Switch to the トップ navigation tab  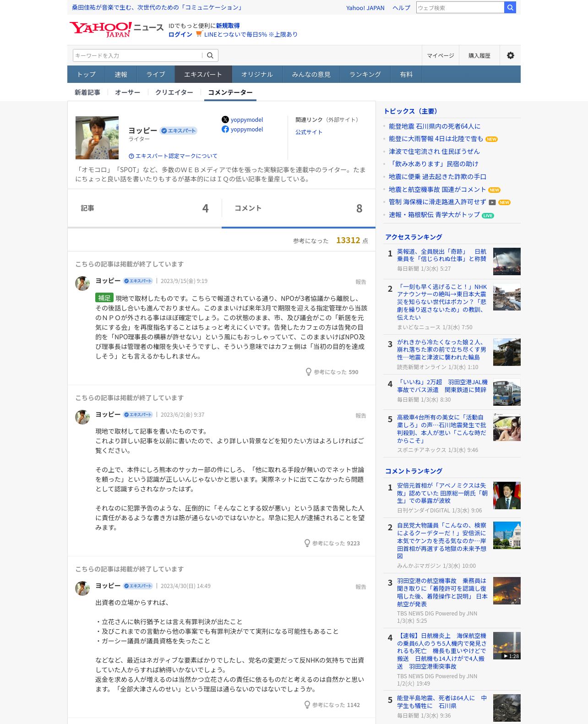tap(86, 74)
